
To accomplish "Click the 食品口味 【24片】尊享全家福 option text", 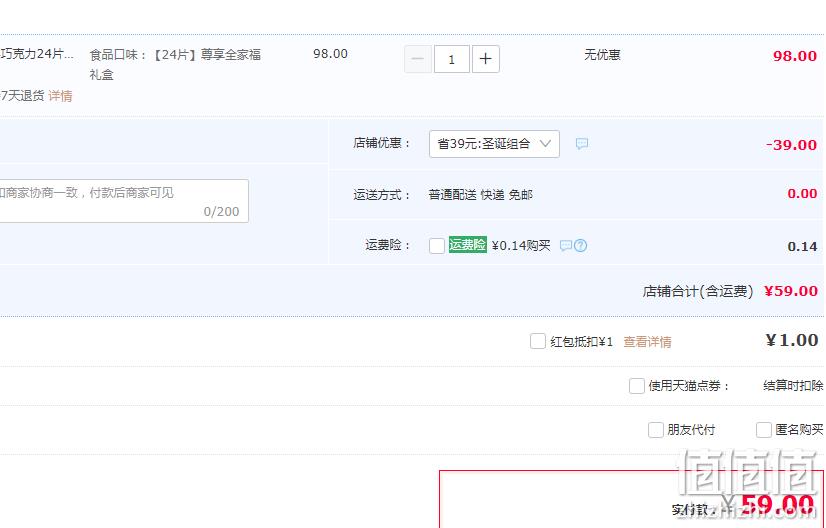I will pyautogui.click(x=175, y=64).
